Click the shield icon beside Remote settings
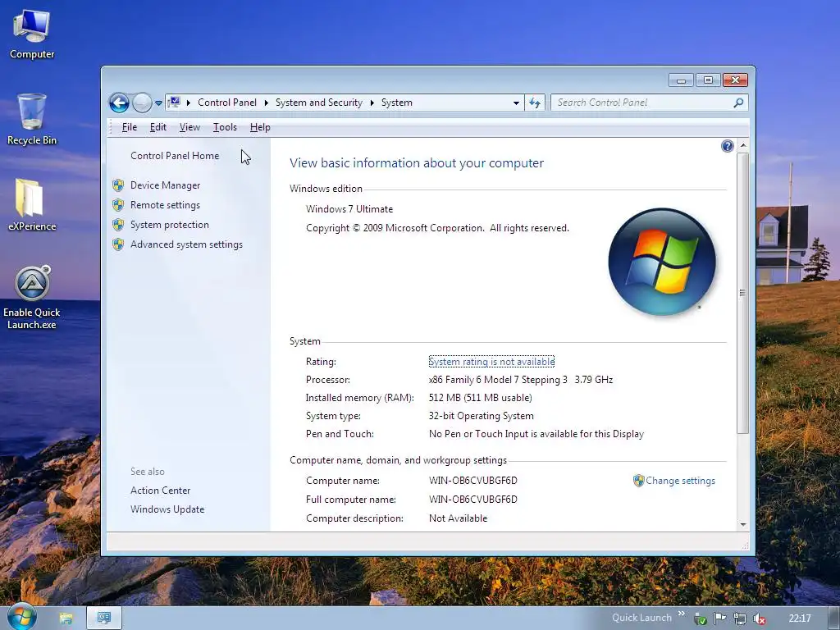Viewport: 840px width, 630px height. (x=118, y=205)
